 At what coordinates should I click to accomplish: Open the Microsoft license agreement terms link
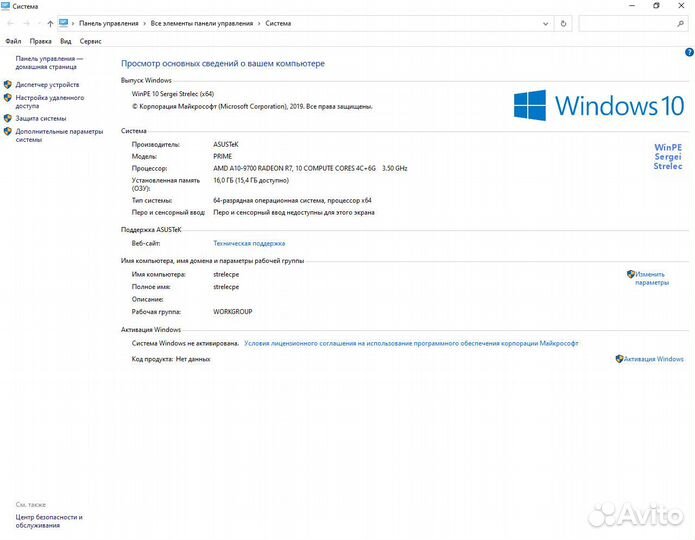[411, 343]
